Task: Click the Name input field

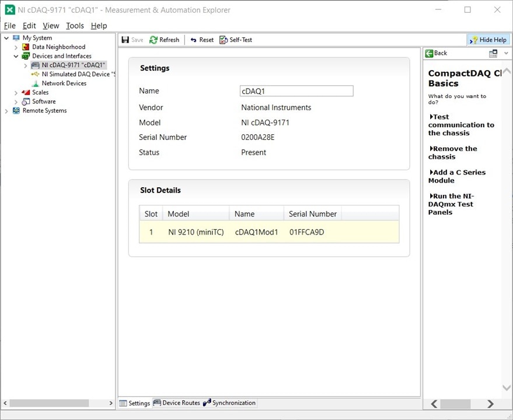Action: pos(296,91)
